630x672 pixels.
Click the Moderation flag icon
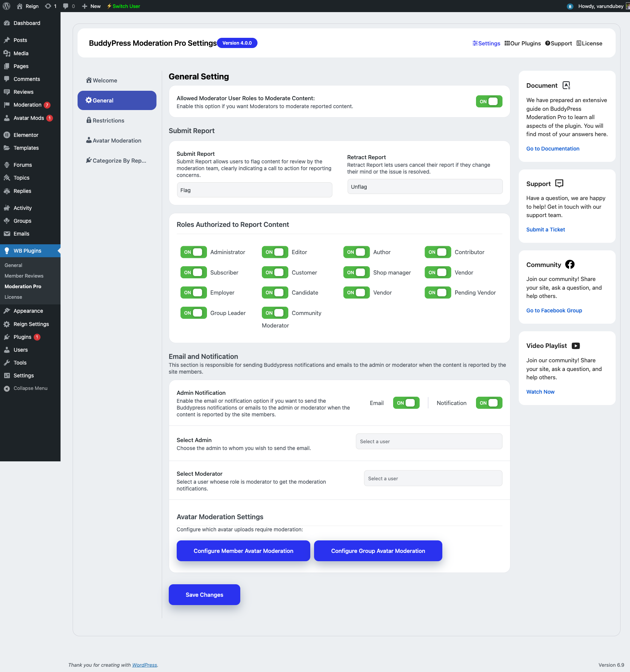pyautogui.click(x=7, y=105)
